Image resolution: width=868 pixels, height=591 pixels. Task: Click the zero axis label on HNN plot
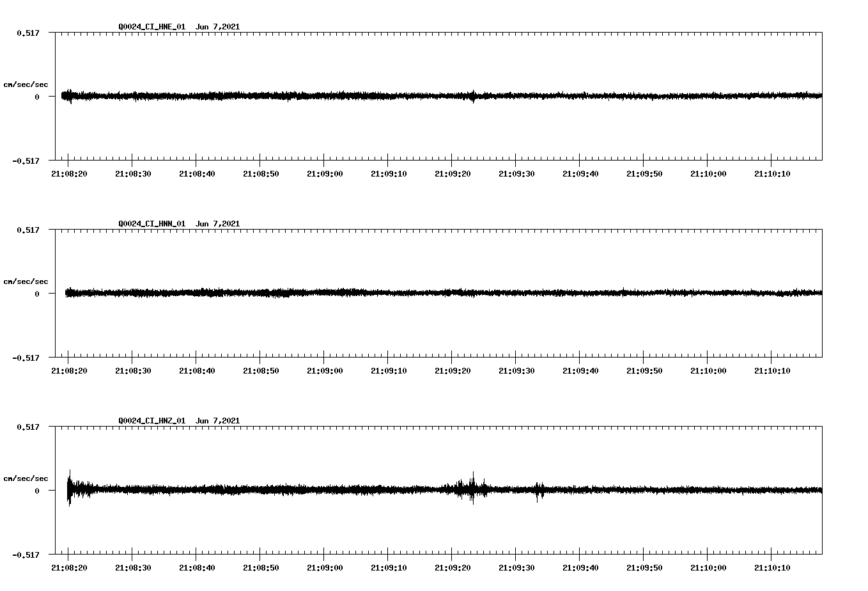pyautogui.click(x=37, y=294)
